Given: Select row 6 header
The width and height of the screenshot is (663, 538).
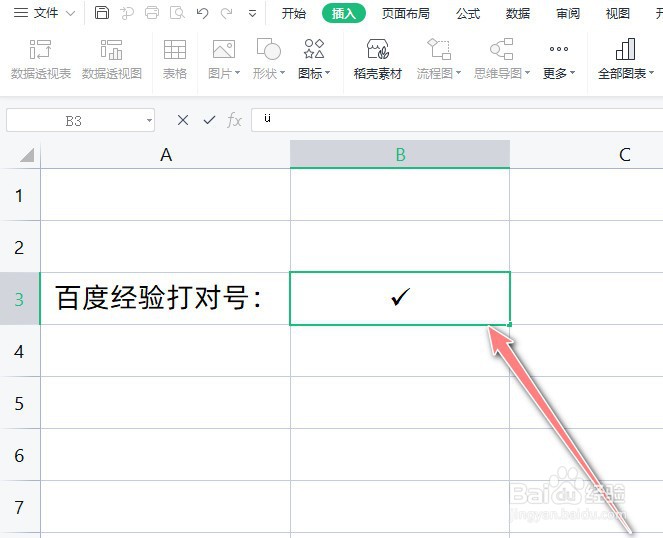Looking at the screenshot, I should [20, 455].
